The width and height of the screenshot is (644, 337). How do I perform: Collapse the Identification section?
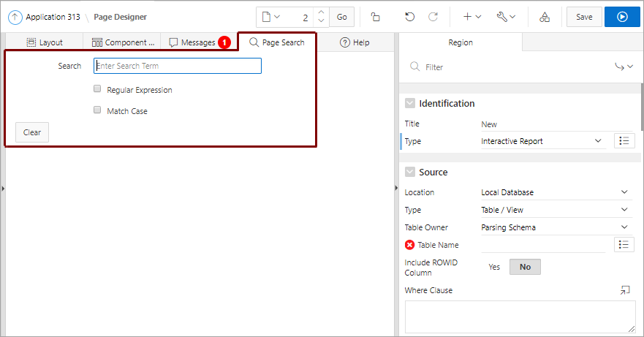click(x=410, y=103)
